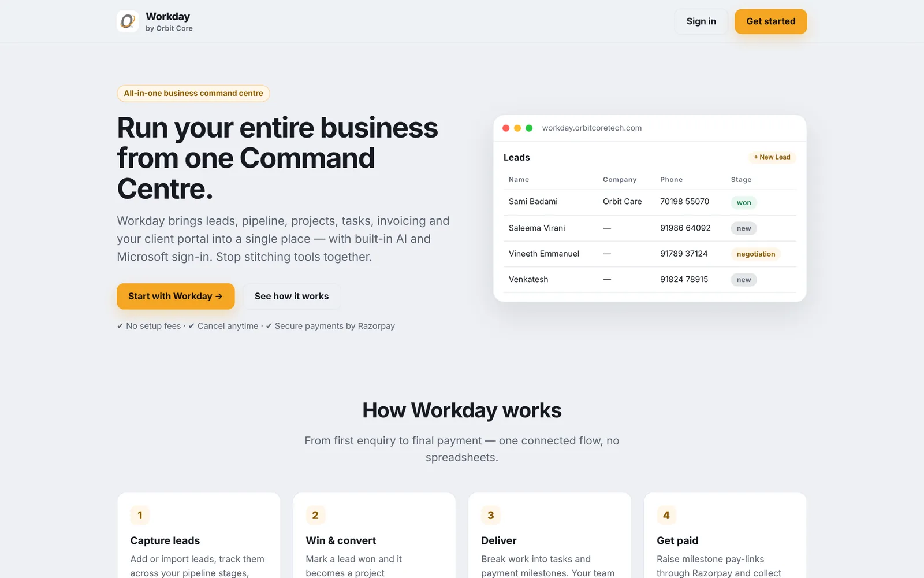The width and height of the screenshot is (924, 578).
Task: Click step 3 number badge
Action: pos(491,515)
